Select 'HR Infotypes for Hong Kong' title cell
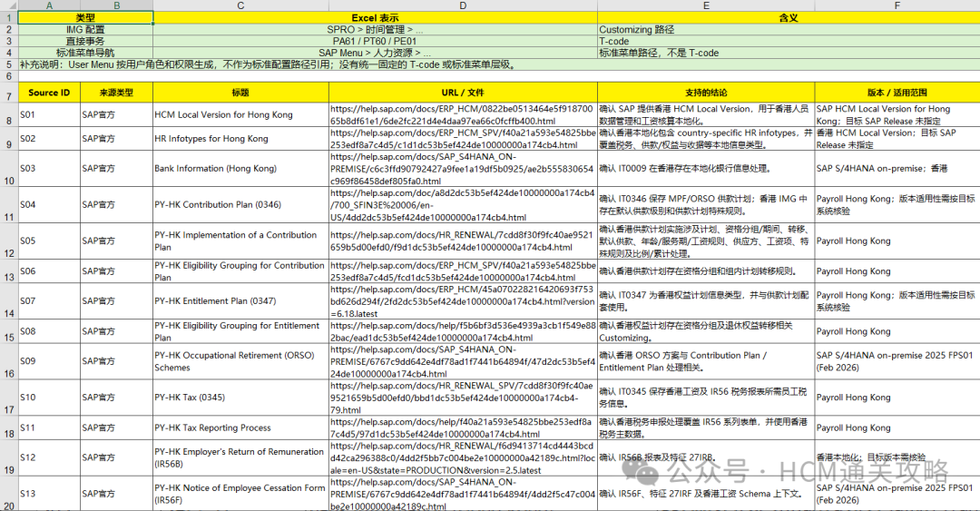 (x=240, y=139)
